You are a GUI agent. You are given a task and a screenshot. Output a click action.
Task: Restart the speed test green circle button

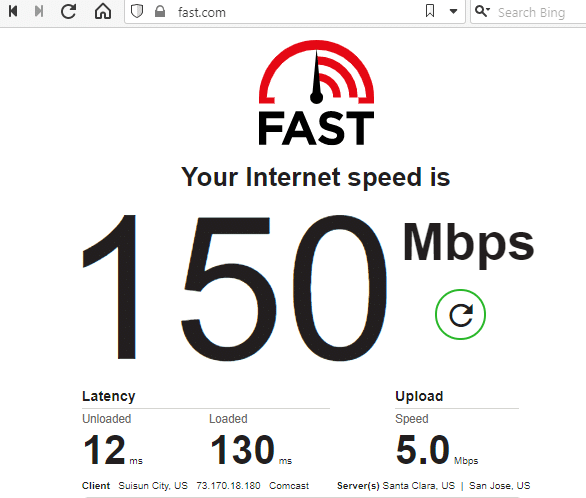(x=460, y=315)
